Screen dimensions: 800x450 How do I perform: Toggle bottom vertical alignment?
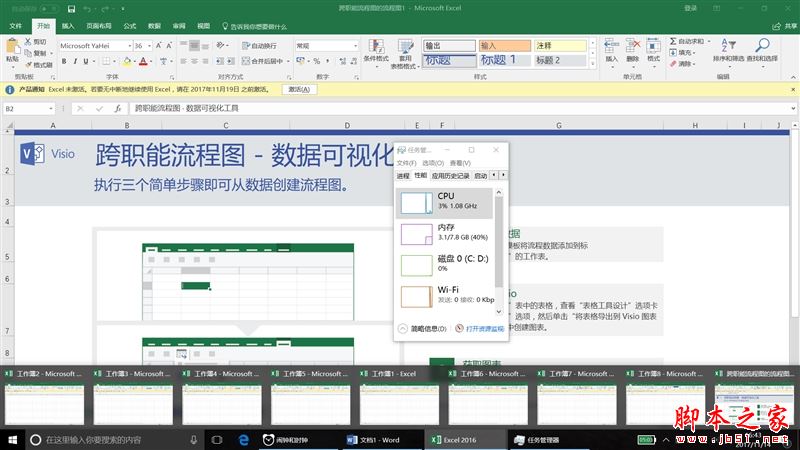(205, 45)
